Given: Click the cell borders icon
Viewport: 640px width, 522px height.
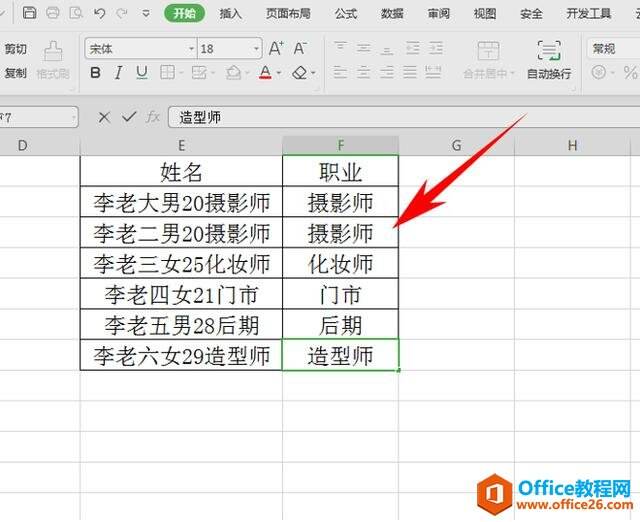Looking at the screenshot, I should click(167, 73).
